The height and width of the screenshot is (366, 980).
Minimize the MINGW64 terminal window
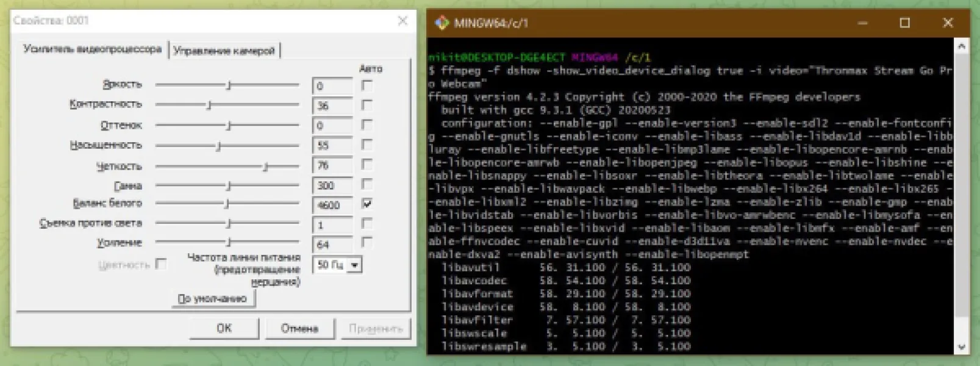[862, 23]
